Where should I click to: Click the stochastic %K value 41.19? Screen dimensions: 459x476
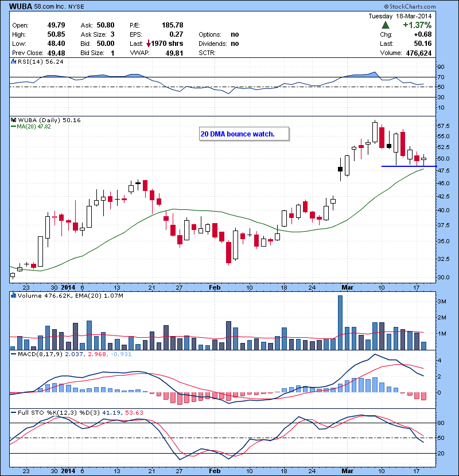point(111,412)
